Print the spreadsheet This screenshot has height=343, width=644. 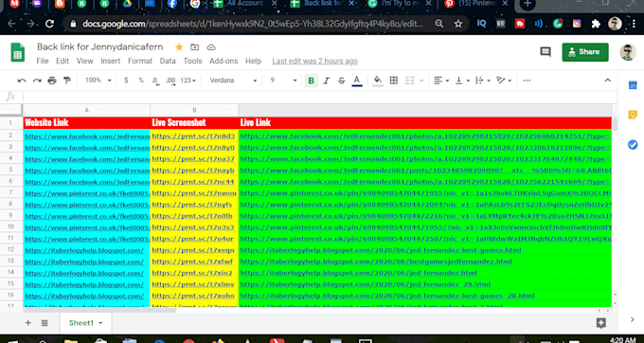[52, 81]
